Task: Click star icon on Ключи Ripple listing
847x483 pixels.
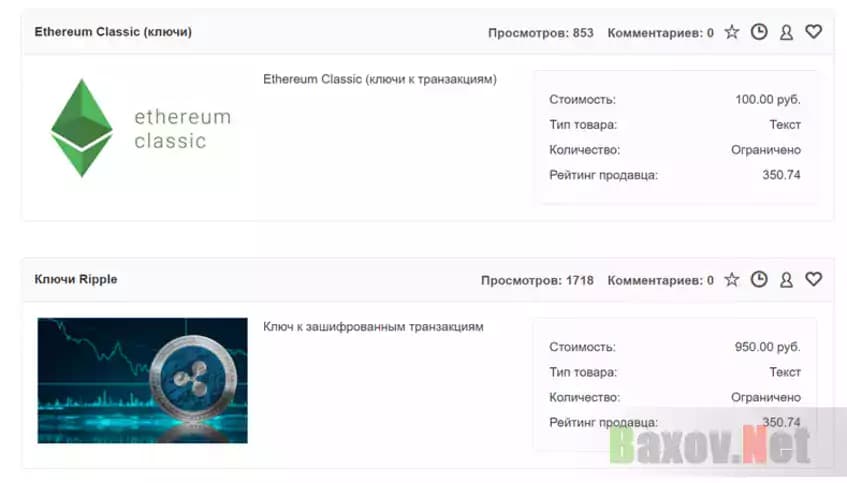Action: click(x=732, y=280)
